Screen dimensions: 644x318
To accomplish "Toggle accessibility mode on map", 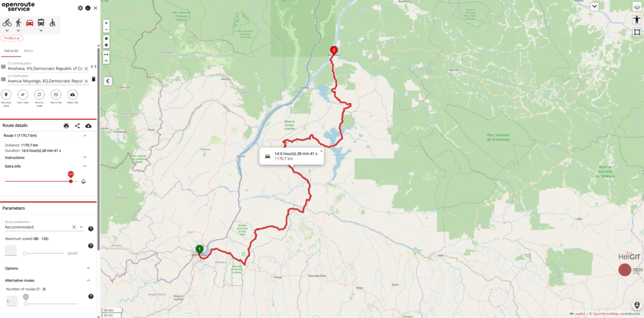I will (x=636, y=19).
